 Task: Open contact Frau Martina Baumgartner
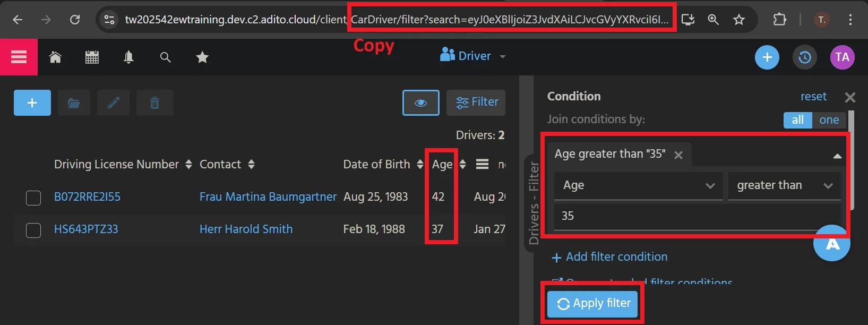point(268,197)
